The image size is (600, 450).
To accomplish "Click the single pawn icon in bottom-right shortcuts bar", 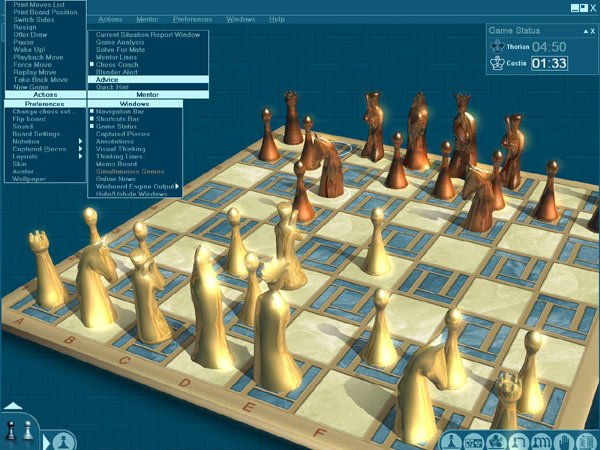I will pos(452,441).
